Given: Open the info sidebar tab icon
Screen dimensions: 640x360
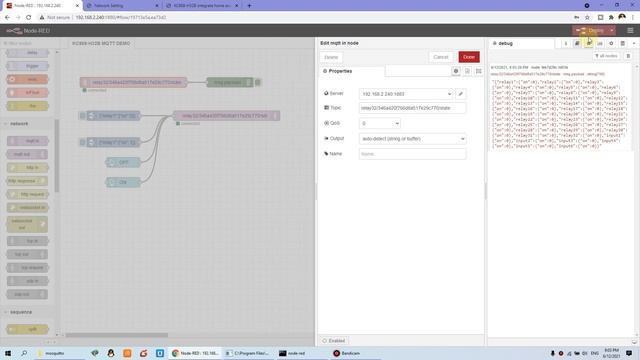Looking at the screenshot, I should (x=566, y=43).
